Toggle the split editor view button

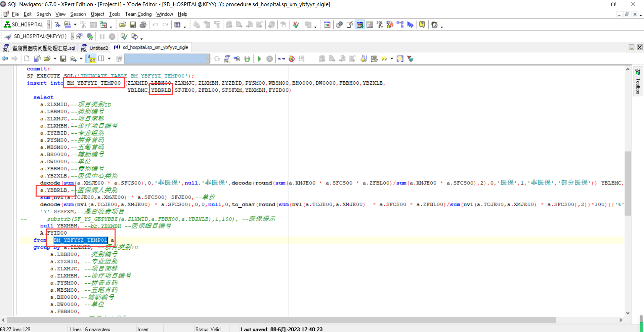point(101,59)
